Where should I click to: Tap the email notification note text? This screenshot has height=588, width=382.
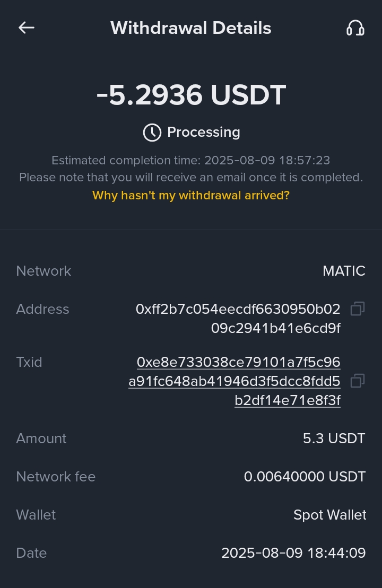(191, 177)
